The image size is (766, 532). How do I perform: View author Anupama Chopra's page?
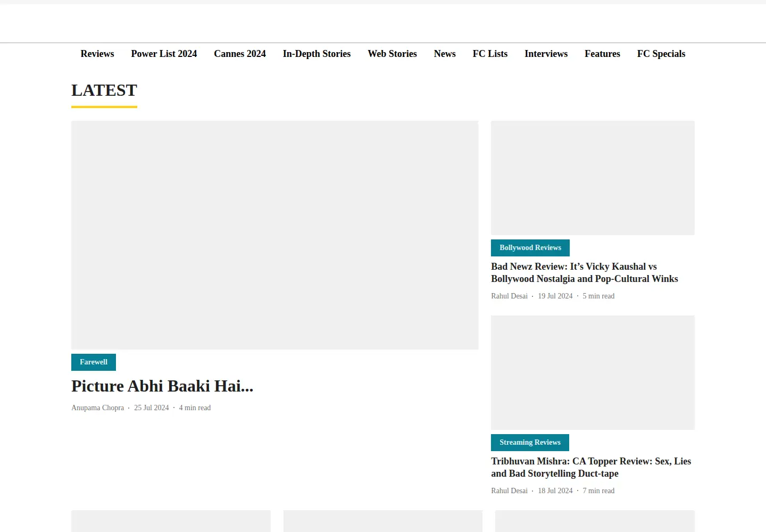(97, 408)
